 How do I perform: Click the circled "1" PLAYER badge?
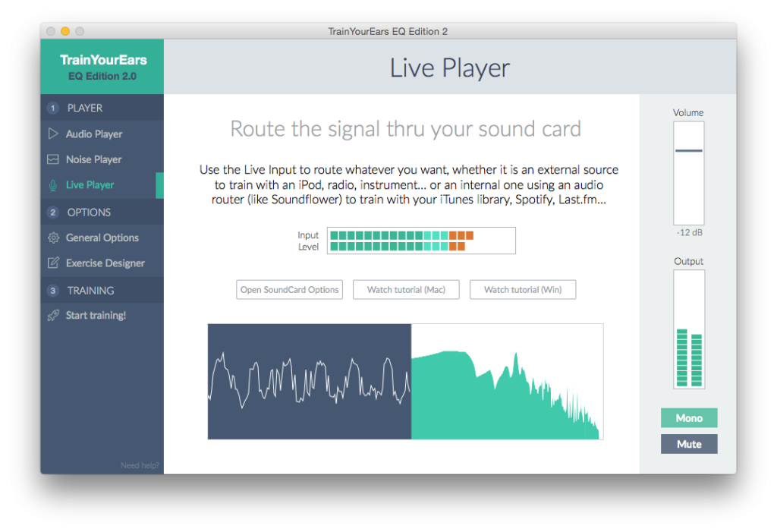pos(52,108)
